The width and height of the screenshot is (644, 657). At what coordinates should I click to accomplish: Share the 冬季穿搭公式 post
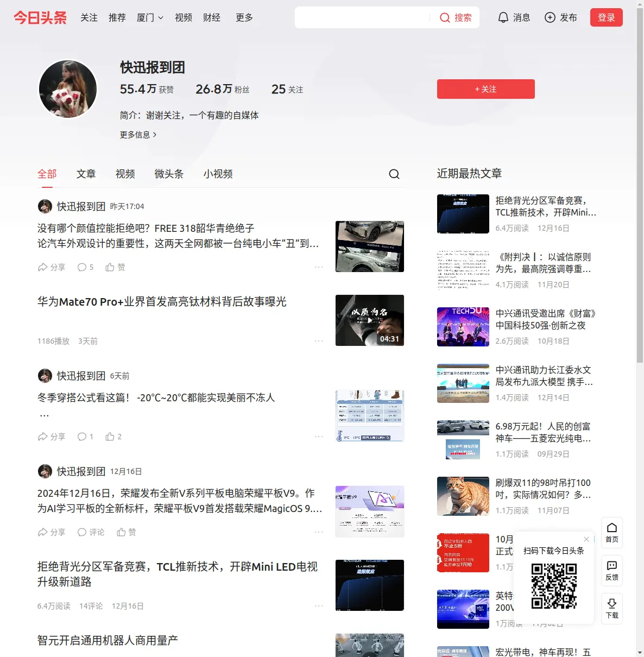52,437
